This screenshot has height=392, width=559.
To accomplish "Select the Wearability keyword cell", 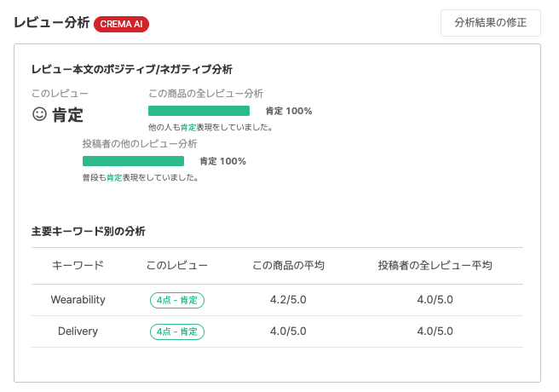I will [78, 300].
